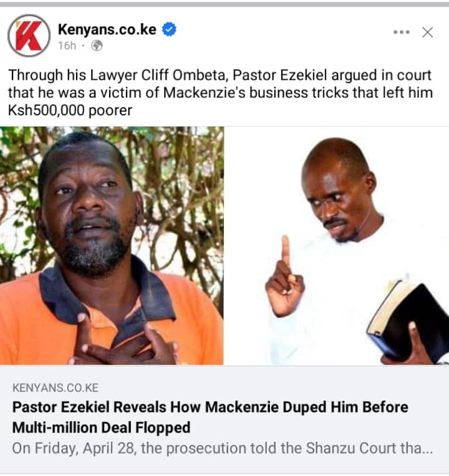Viewport: 449px width, 476px height.
Task: Open the photo of man in orange polo
Action: click(x=112, y=245)
